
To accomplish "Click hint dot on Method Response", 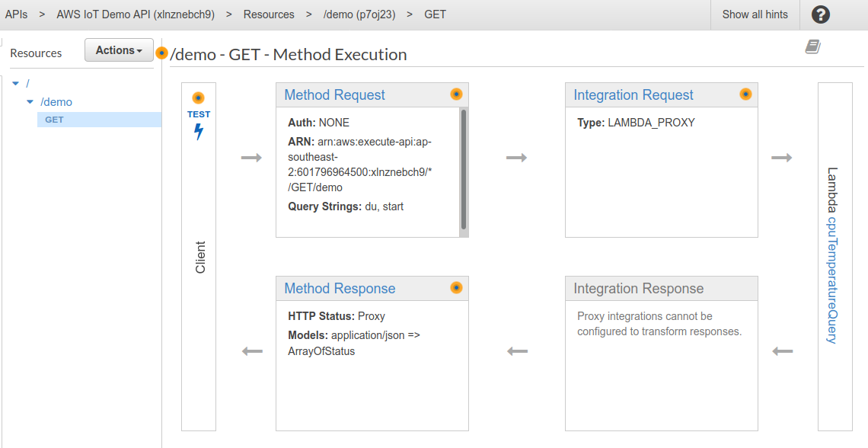I will pyautogui.click(x=456, y=288).
